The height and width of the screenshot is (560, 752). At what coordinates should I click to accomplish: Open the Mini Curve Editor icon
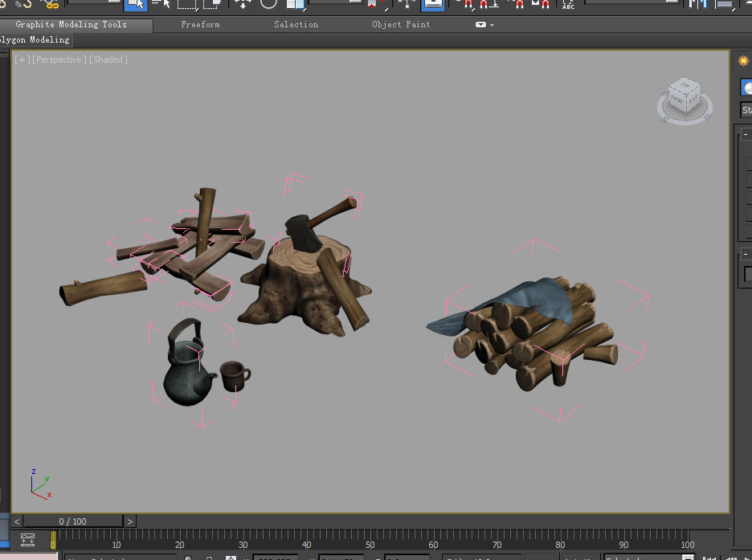[27, 540]
